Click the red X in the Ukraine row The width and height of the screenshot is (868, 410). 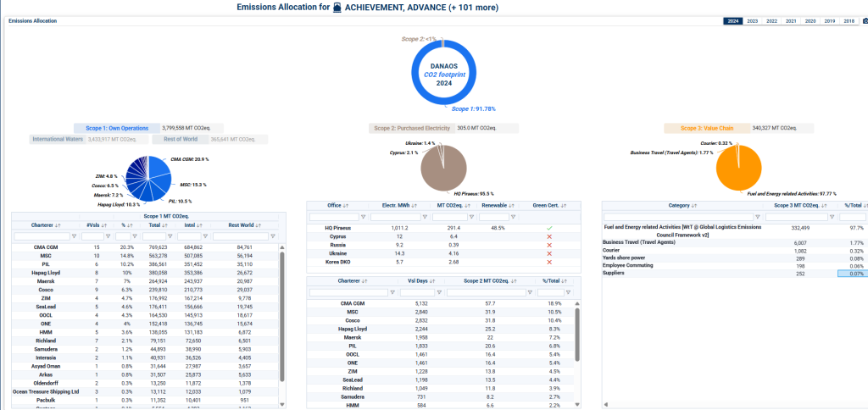[x=549, y=252]
